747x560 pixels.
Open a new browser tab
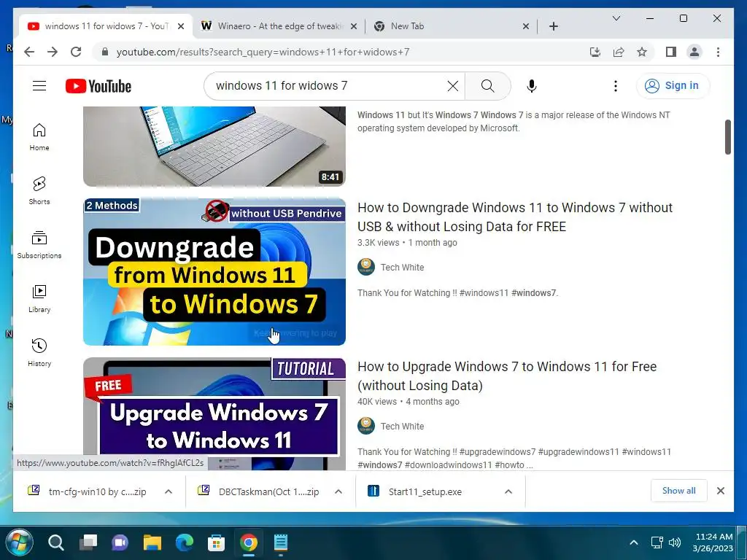(x=553, y=26)
